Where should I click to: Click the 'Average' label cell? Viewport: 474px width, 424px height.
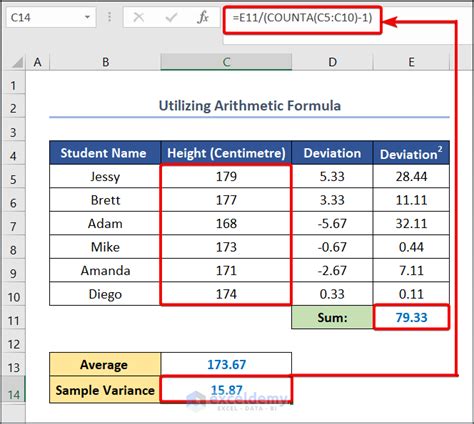(x=105, y=364)
